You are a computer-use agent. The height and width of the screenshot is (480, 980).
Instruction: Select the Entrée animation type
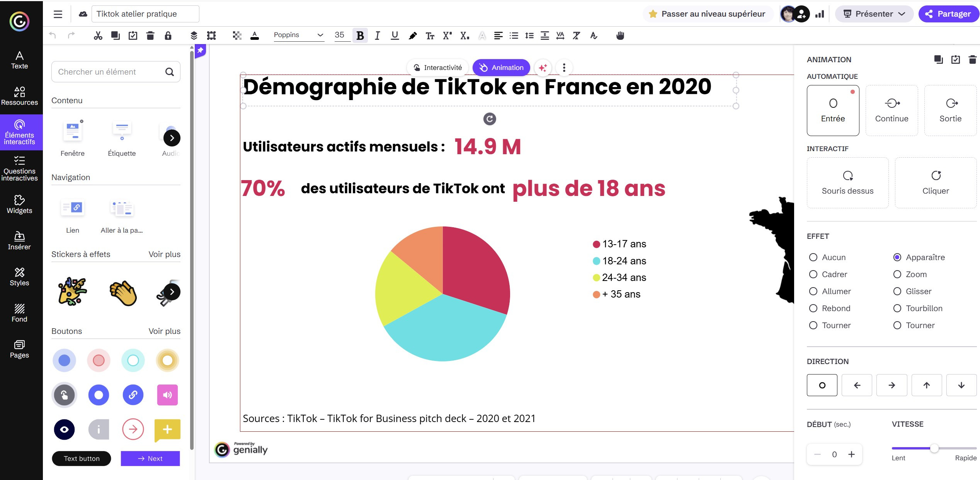pos(833,111)
